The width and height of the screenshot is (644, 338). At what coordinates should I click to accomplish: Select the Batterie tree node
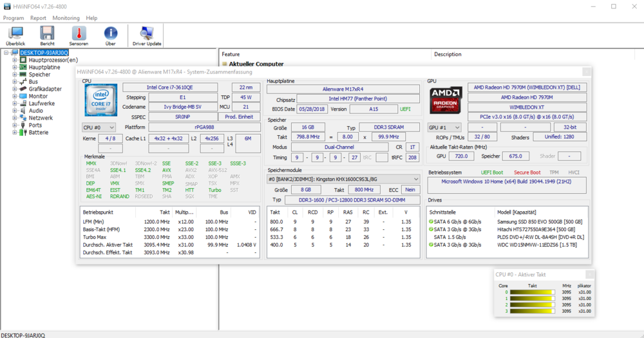[39, 133]
